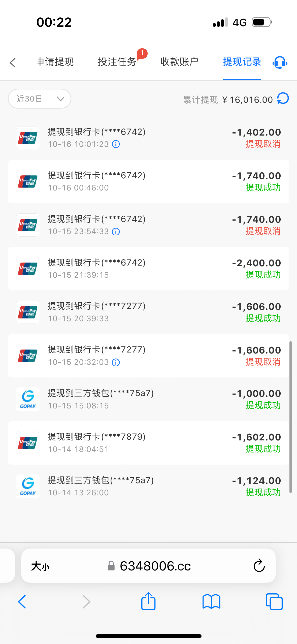Select the 收款账户 tab
Screen dimensions: 297x644
point(179,62)
